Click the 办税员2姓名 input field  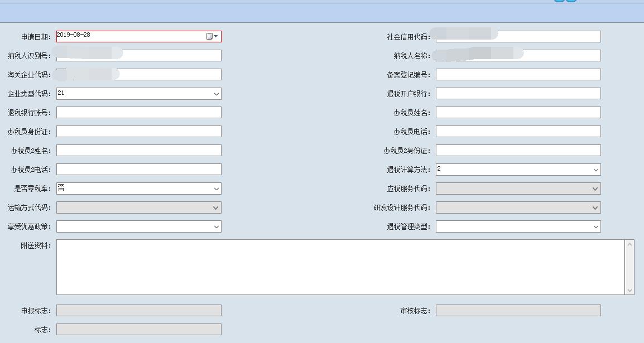click(x=139, y=150)
